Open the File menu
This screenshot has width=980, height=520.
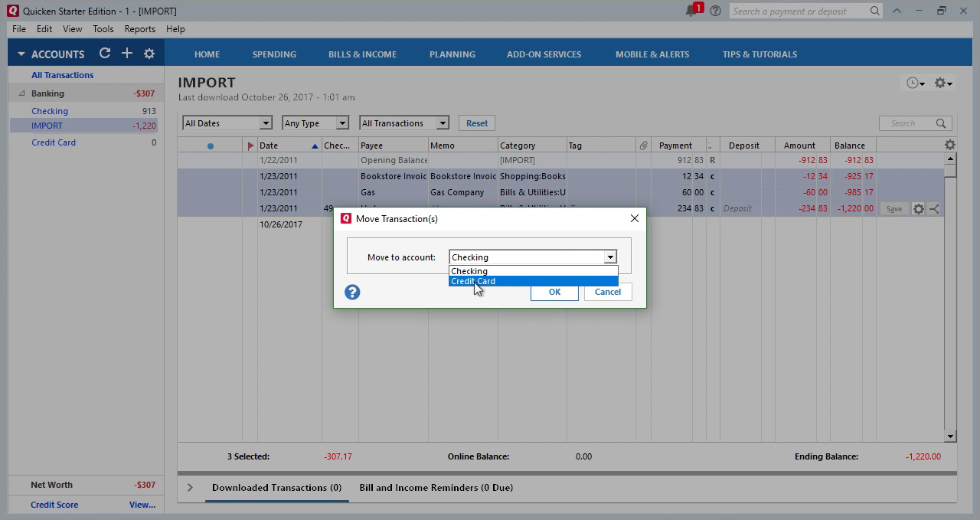19,29
